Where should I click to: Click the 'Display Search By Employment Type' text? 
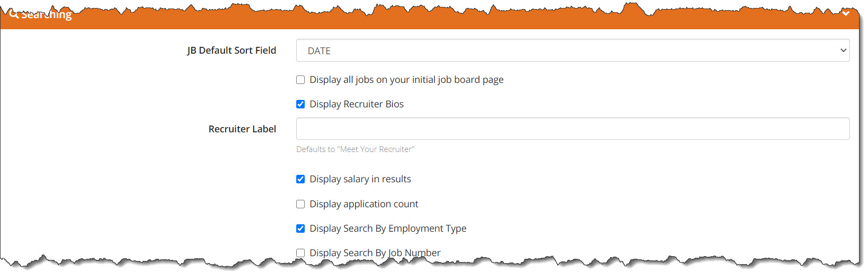[388, 229]
